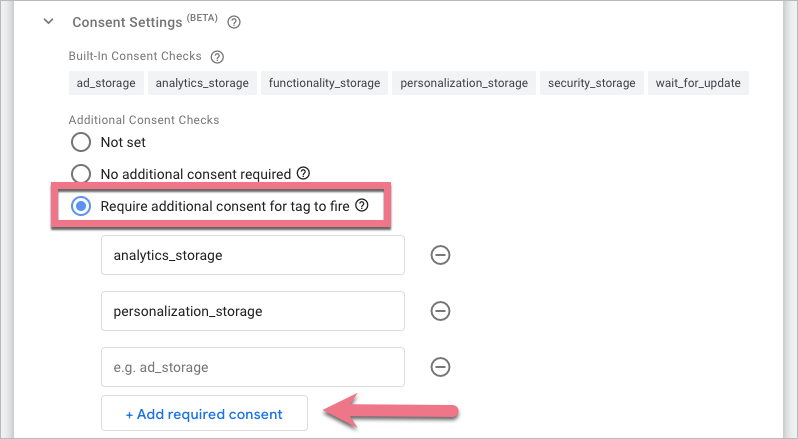Click help icon for No additional consent required
This screenshot has width=798, height=439.
pos(303,173)
